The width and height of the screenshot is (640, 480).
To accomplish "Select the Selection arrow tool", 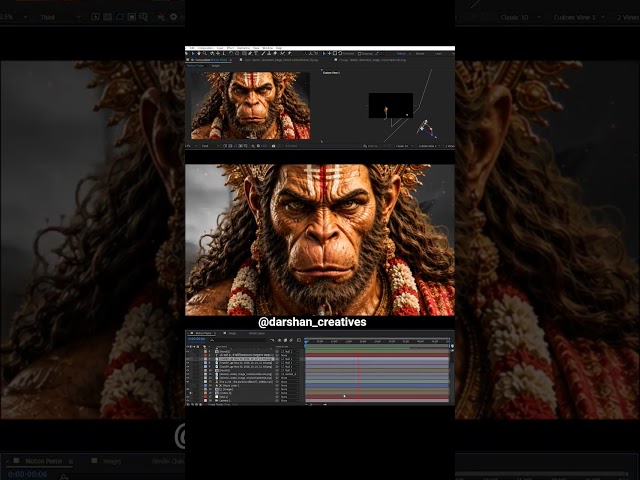I will tap(193, 53).
